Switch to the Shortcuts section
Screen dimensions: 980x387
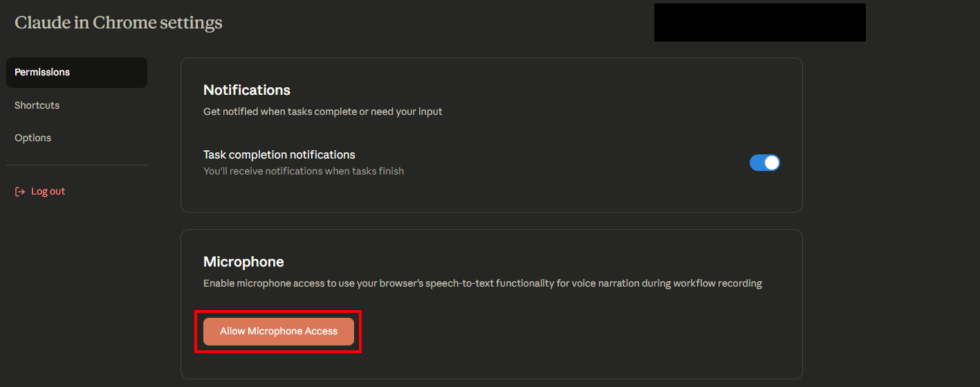coord(37,105)
